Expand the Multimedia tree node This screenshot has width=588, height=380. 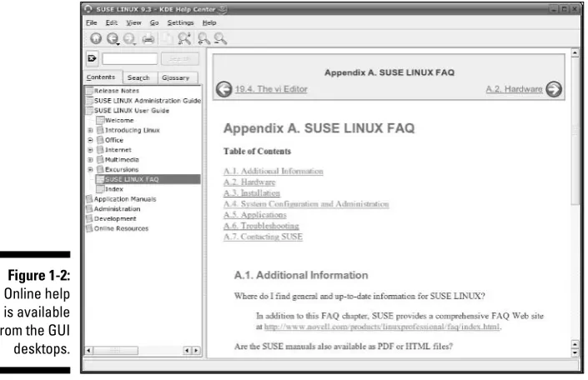90,160
